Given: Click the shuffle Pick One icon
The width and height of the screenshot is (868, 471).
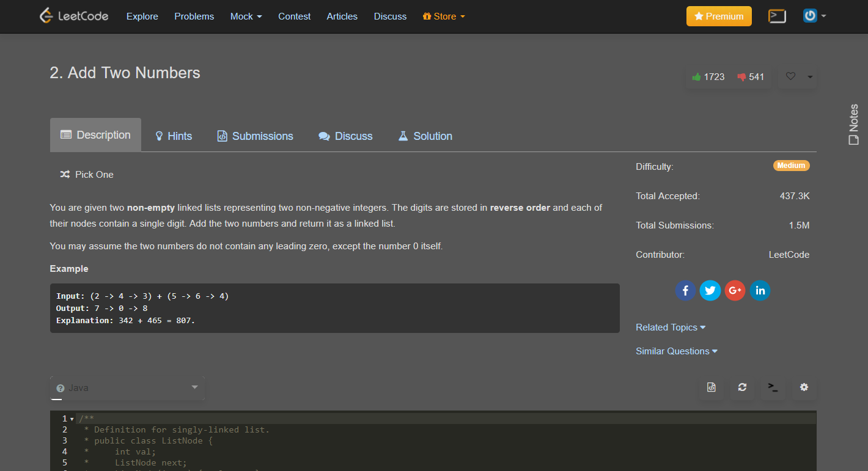Looking at the screenshot, I should click(65, 174).
